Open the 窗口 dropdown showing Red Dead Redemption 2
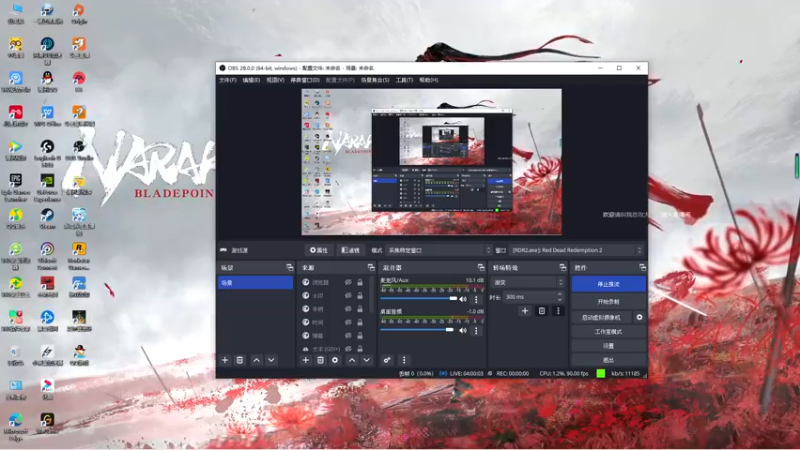Image resolution: width=800 pixels, height=450 pixels. point(576,251)
